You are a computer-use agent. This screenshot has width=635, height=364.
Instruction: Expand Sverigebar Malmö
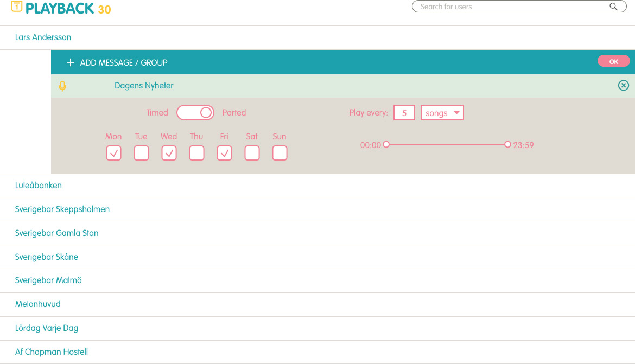tap(317, 280)
